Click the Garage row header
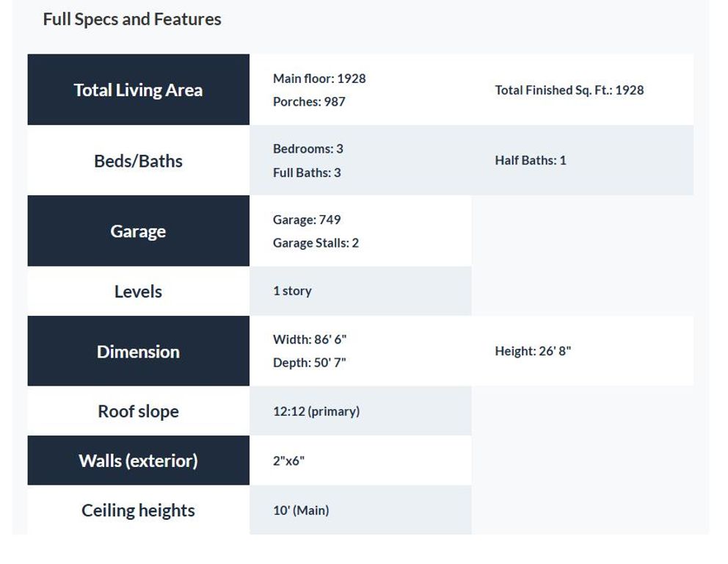Screen dimensions: 728x564 pos(139,231)
